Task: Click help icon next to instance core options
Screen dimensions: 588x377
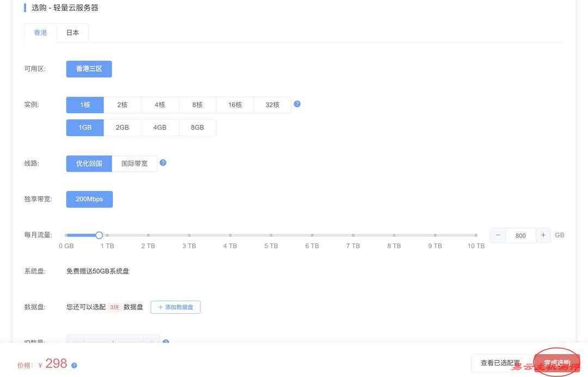Action: pyautogui.click(x=297, y=104)
